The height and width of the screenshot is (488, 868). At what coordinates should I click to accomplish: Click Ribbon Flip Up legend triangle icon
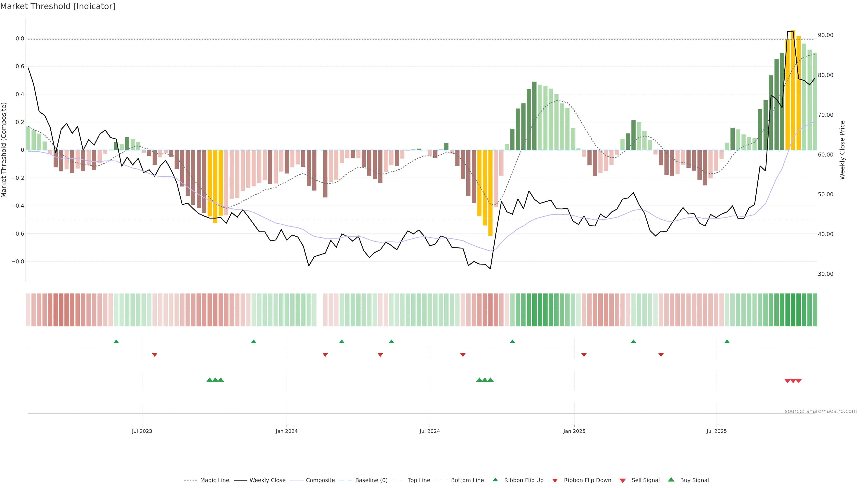pos(495,480)
